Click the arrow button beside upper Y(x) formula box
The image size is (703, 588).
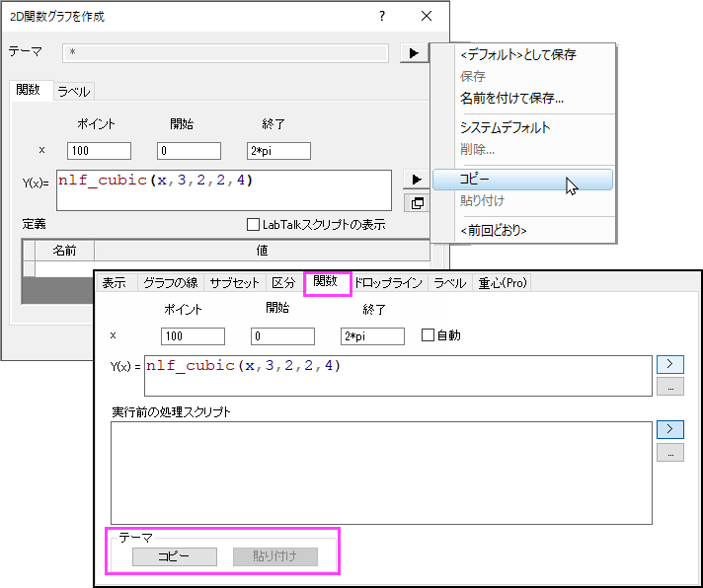pos(417,180)
